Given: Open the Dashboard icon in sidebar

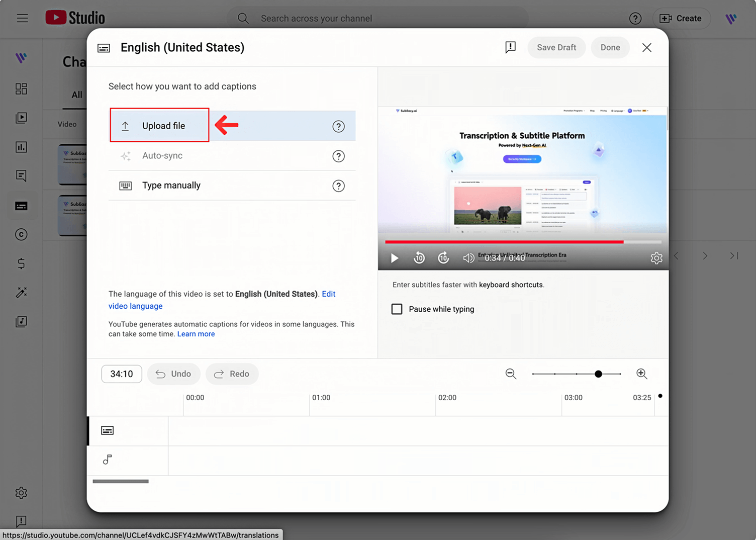Looking at the screenshot, I should click(21, 88).
